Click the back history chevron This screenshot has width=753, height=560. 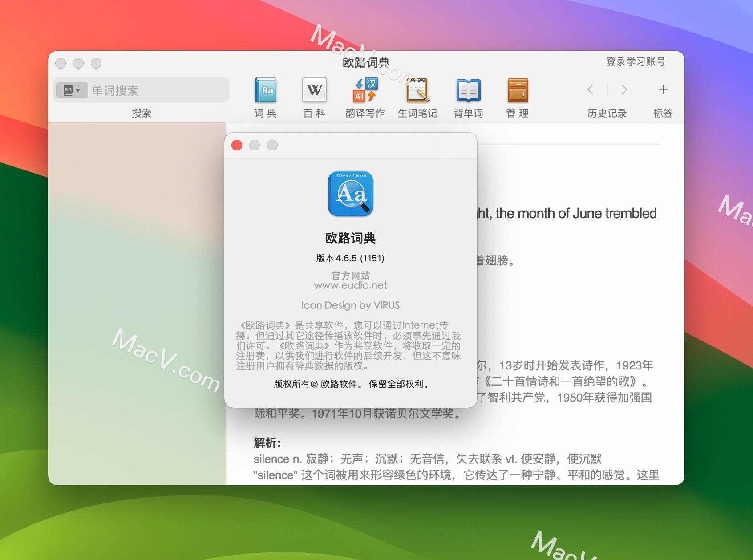pyautogui.click(x=590, y=89)
